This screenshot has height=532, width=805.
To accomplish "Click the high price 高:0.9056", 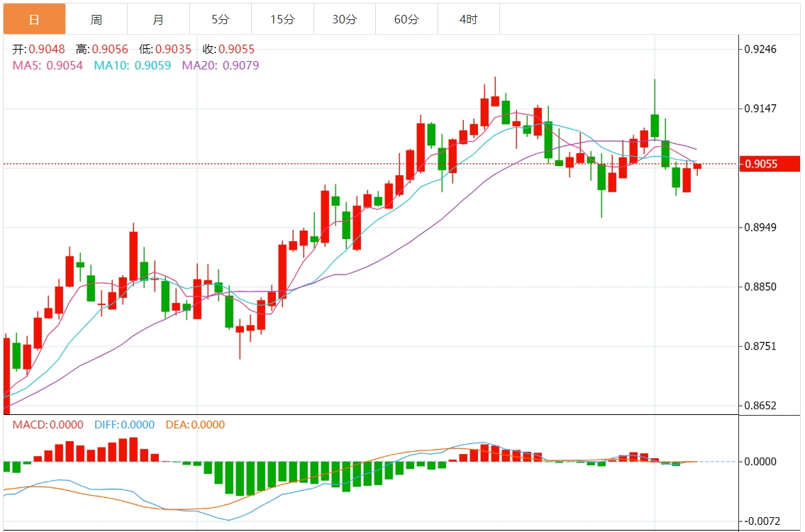I will click(102, 49).
